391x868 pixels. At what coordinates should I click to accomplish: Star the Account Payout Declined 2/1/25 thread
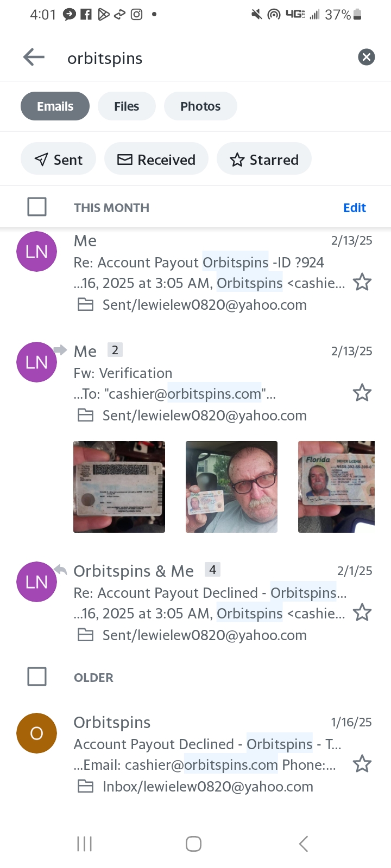pos(362,613)
